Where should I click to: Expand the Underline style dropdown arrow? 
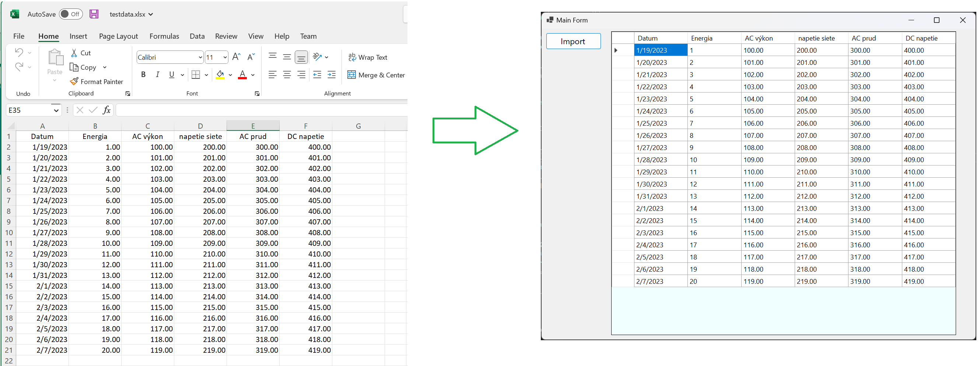point(182,75)
